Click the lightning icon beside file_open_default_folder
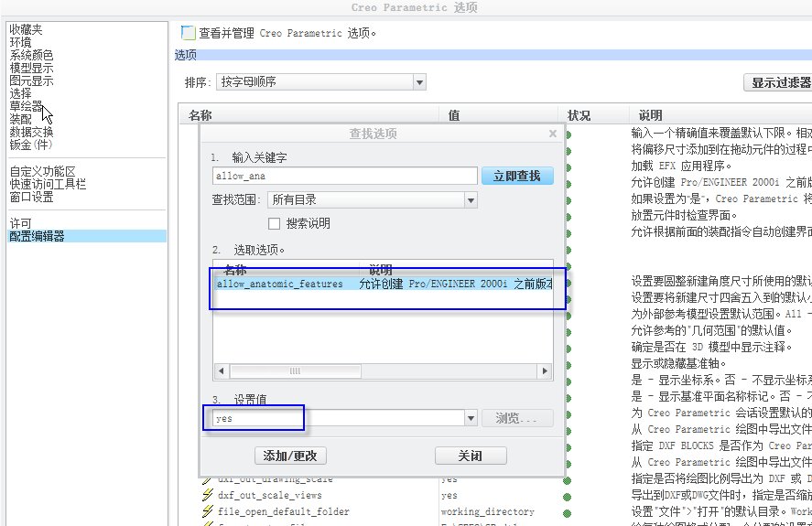The width and height of the screenshot is (812, 526). tap(208, 511)
